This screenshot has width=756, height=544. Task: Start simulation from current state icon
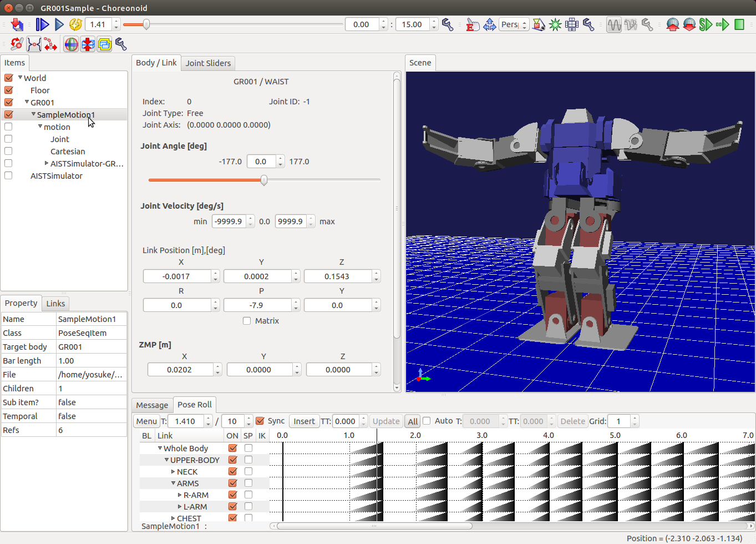722,24
